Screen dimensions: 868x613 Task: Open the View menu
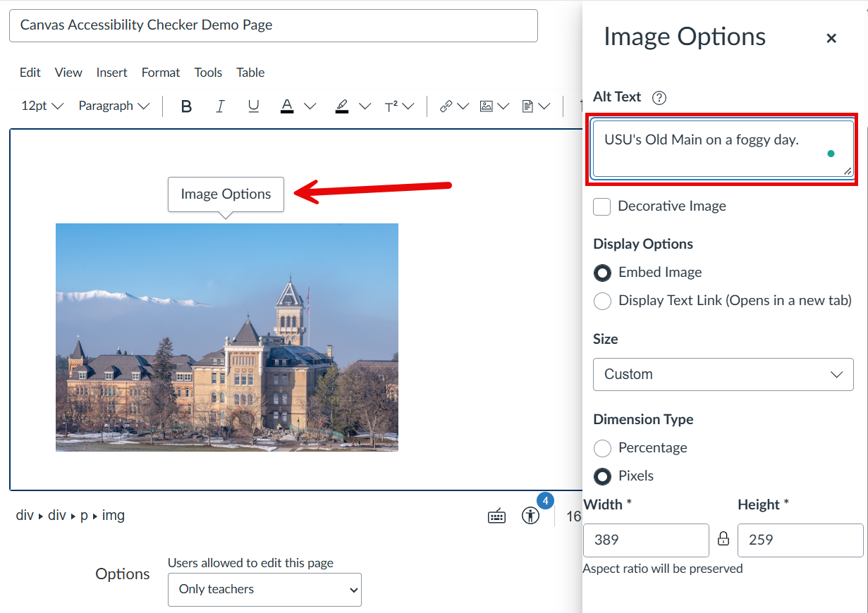68,73
